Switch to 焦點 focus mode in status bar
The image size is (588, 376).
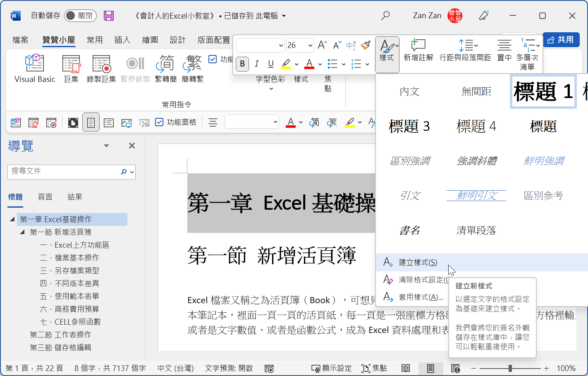374,368
